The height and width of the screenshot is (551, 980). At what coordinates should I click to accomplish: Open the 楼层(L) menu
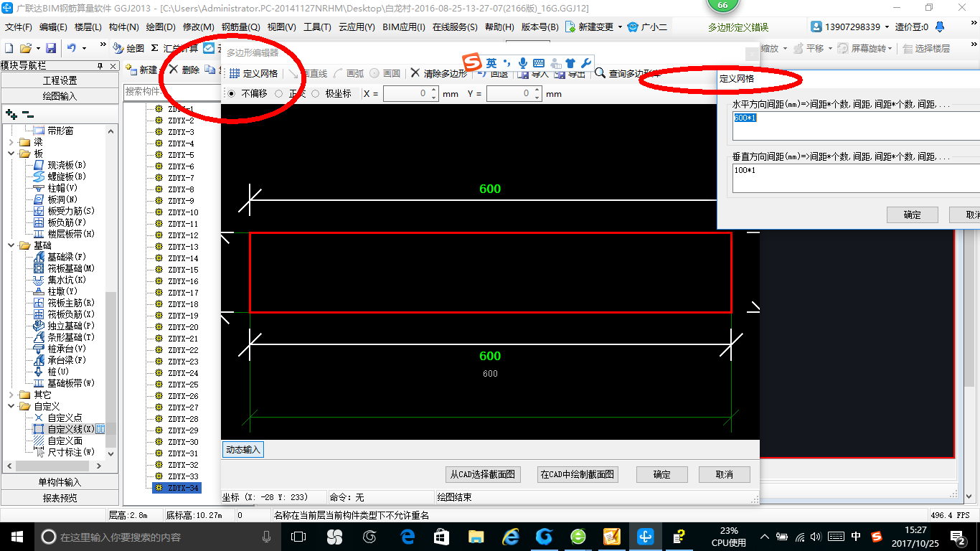pos(88,27)
